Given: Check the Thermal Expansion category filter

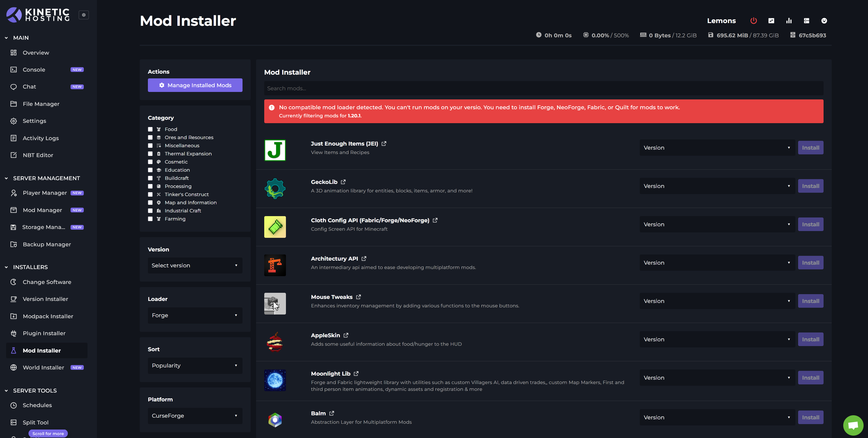Looking at the screenshot, I should pos(150,154).
